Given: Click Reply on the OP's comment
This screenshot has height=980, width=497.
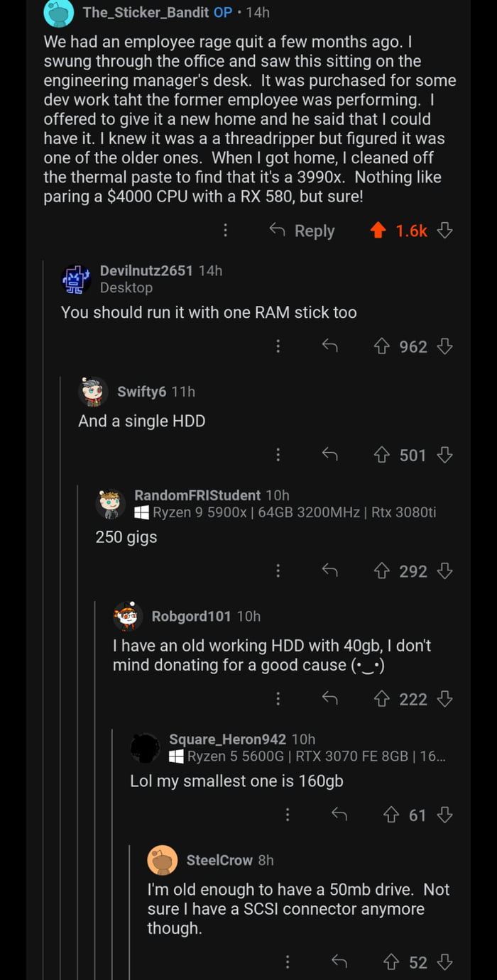Looking at the screenshot, I should point(302,231).
